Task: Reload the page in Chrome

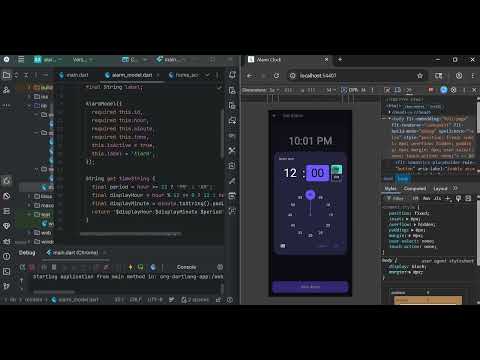Action: click(x=276, y=76)
